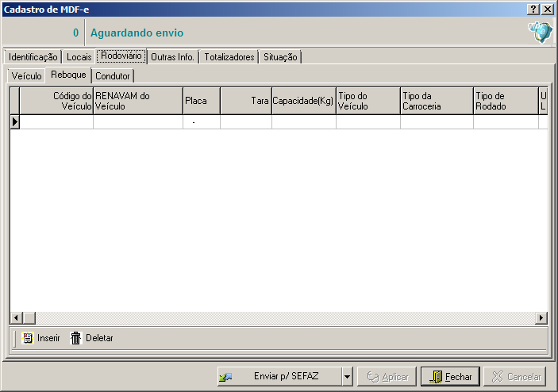This screenshot has height=392, width=558.
Task: Click the Placa cell in first row
Action: (x=202, y=122)
